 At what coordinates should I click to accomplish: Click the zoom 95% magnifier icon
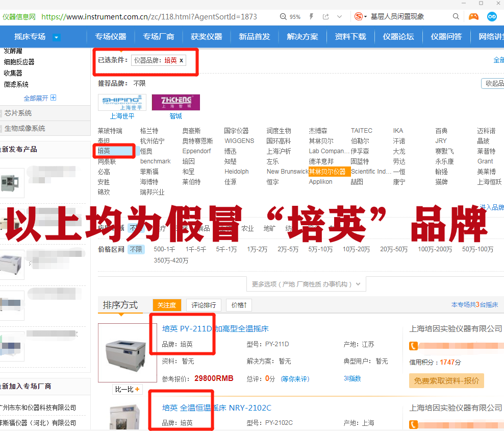tap(283, 16)
